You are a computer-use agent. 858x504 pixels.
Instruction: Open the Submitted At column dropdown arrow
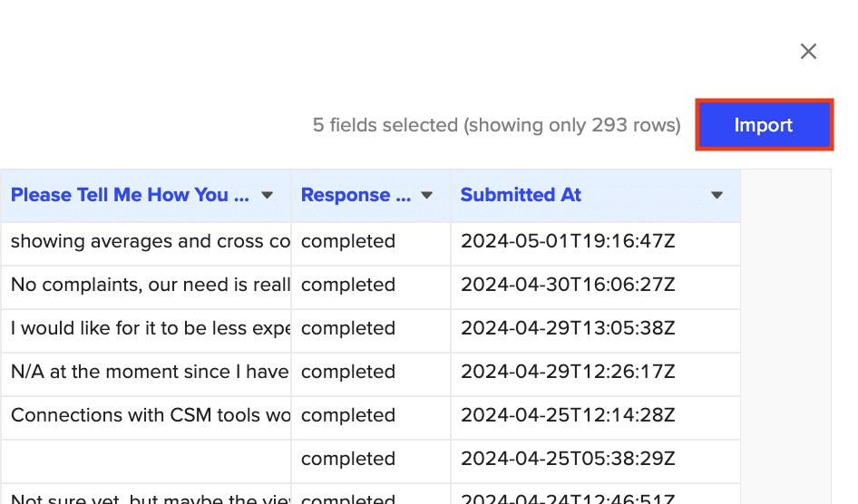[x=717, y=196]
